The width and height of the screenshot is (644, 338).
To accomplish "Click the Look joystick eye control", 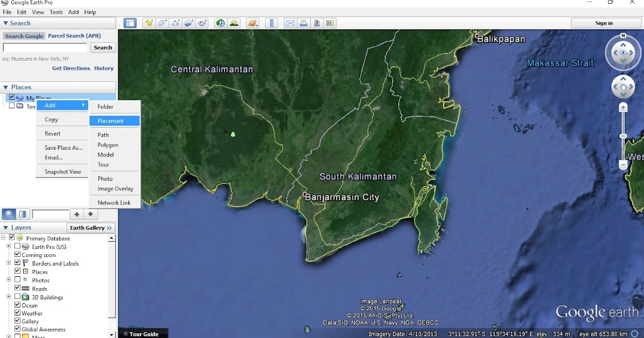I will [x=623, y=53].
